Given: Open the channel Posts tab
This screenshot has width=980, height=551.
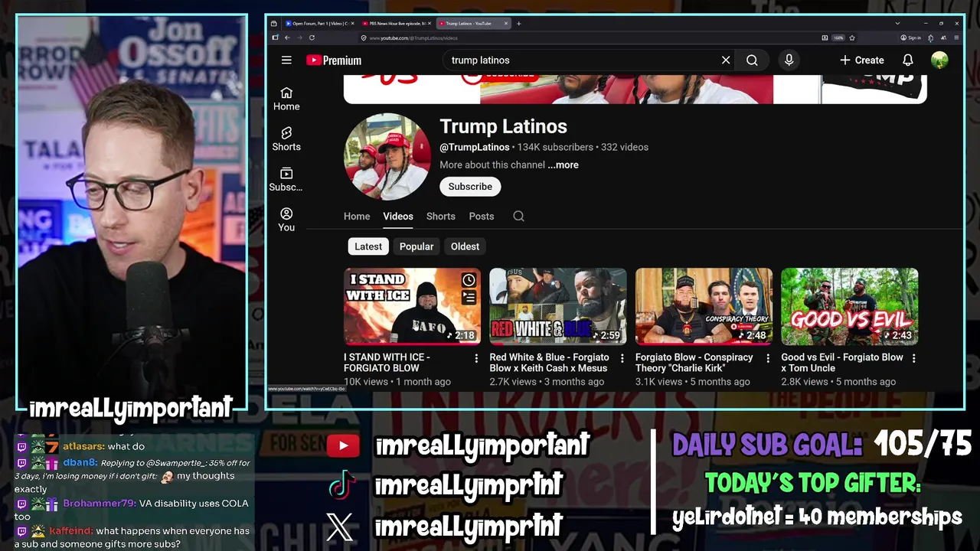Looking at the screenshot, I should (482, 217).
